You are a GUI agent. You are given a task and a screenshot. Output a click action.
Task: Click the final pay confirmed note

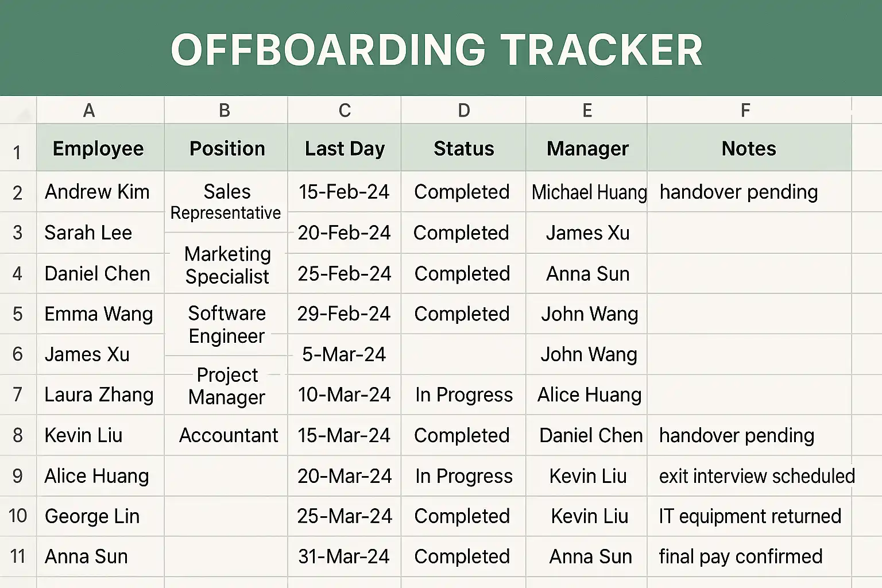coord(741,556)
